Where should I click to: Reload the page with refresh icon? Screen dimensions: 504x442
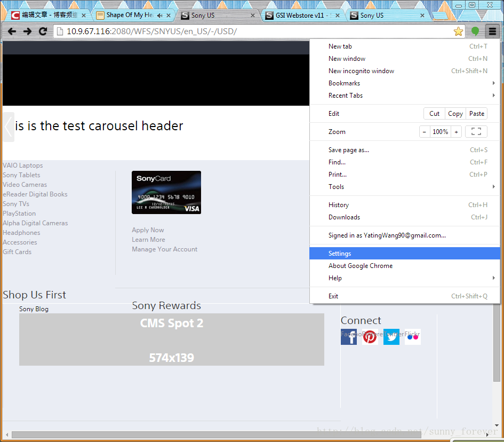[43, 31]
